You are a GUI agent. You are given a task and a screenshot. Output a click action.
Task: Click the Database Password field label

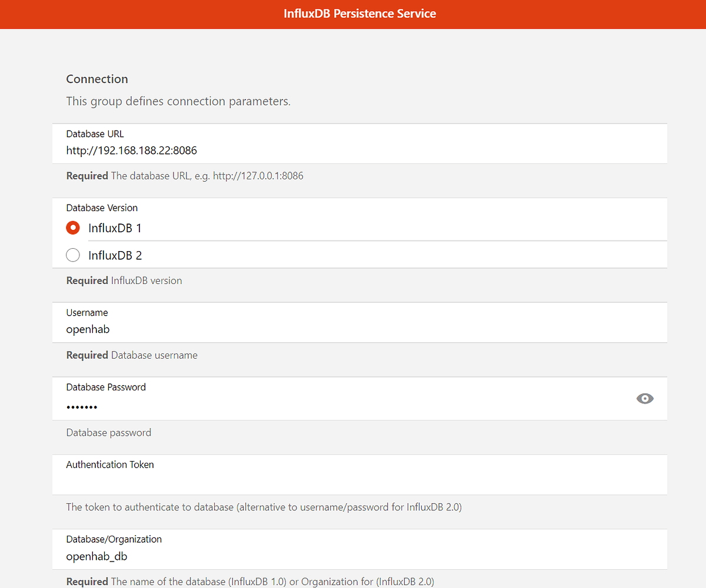pos(106,387)
